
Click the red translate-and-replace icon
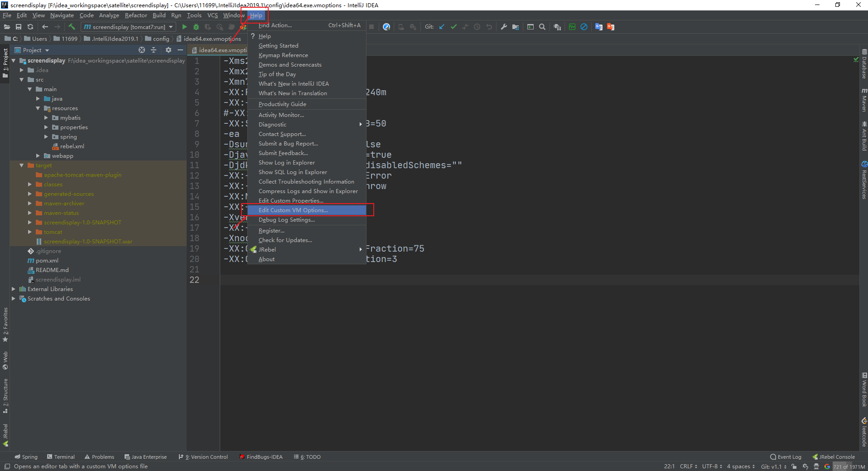click(x=611, y=27)
